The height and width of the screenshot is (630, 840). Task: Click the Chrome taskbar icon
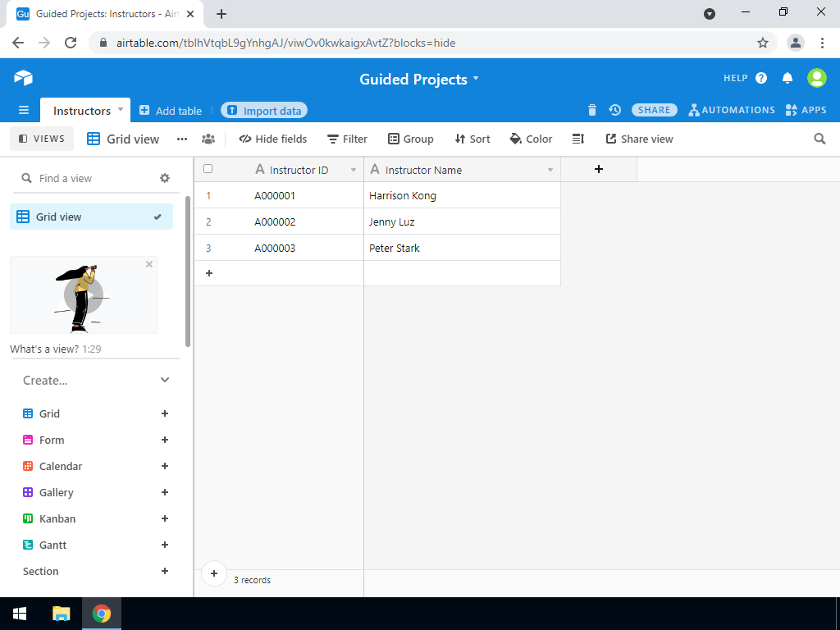(x=101, y=614)
